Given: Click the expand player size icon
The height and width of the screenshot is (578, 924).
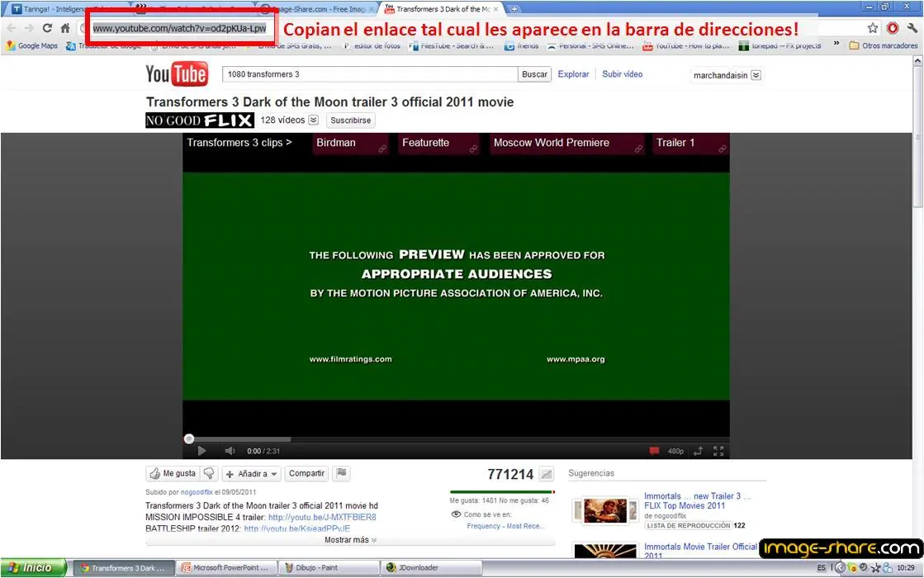Looking at the screenshot, I should (699, 451).
